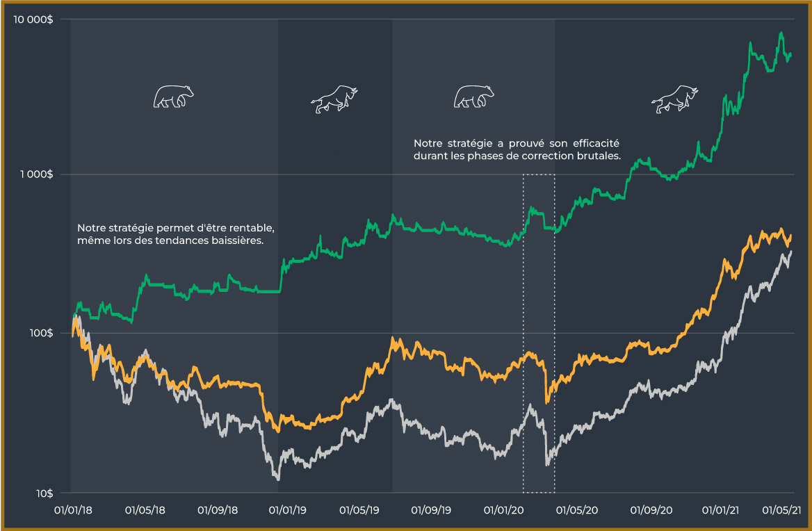Click the first bull icon above 01/05/19
812x531 pixels.
[x=334, y=99]
